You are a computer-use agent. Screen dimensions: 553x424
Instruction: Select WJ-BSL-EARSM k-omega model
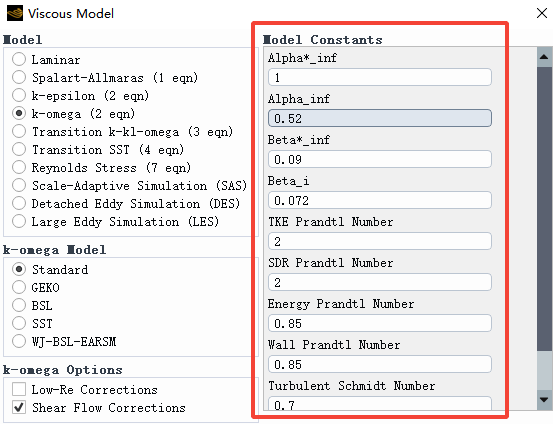click(19, 341)
